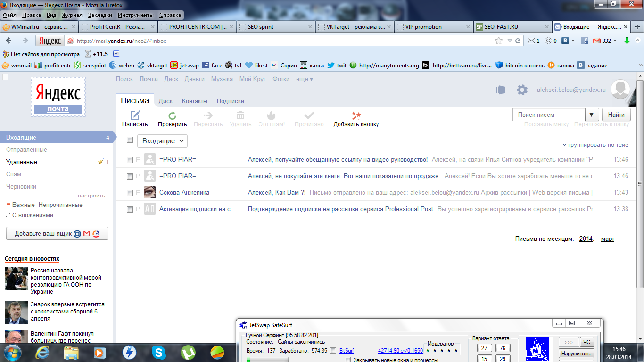Click Нарушитель button in JetSwap
The image size is (644, 362).
576,354
